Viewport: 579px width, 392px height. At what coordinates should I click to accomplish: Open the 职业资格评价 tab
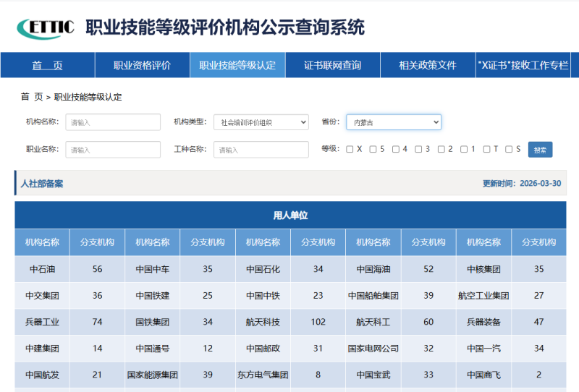pos(142,65)
